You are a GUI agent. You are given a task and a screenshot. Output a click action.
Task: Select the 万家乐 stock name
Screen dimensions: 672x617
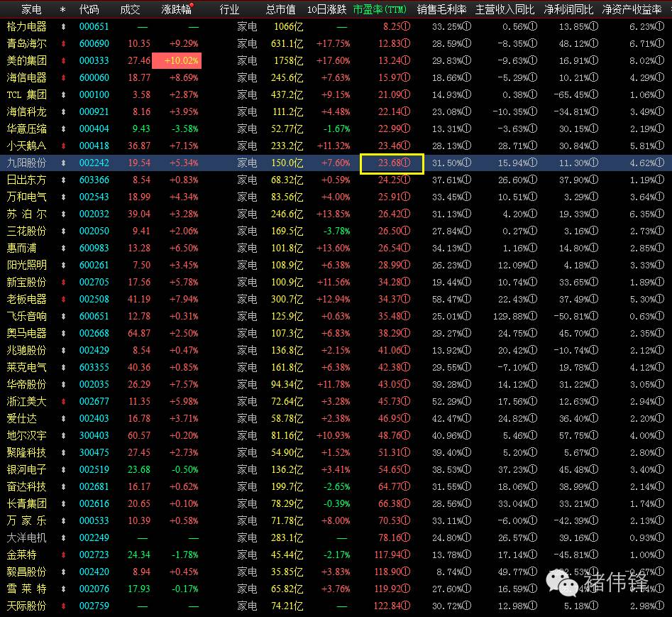pyautogui.click(x=26, y=520)
